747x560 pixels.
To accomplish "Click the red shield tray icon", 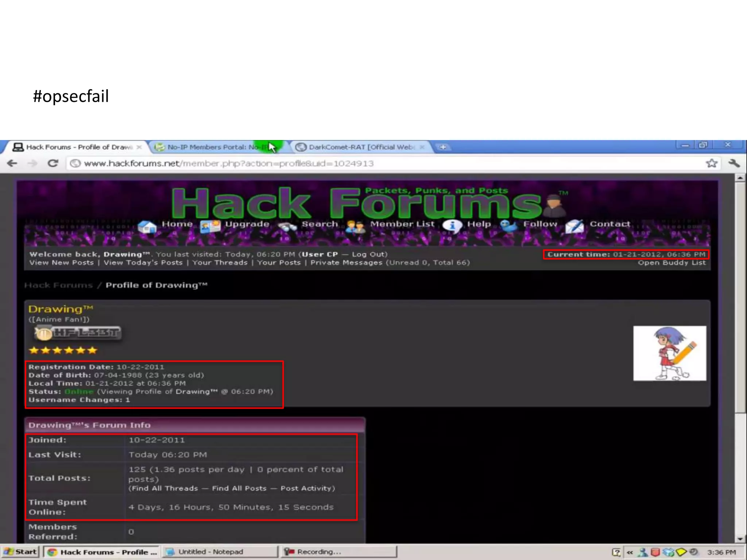I will point(655,552).
